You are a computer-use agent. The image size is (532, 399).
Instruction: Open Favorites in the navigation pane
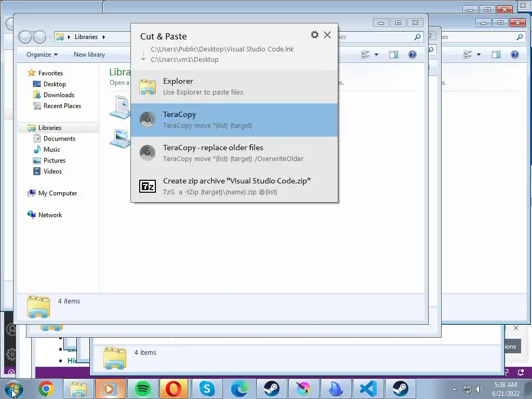tap(50, 73)
